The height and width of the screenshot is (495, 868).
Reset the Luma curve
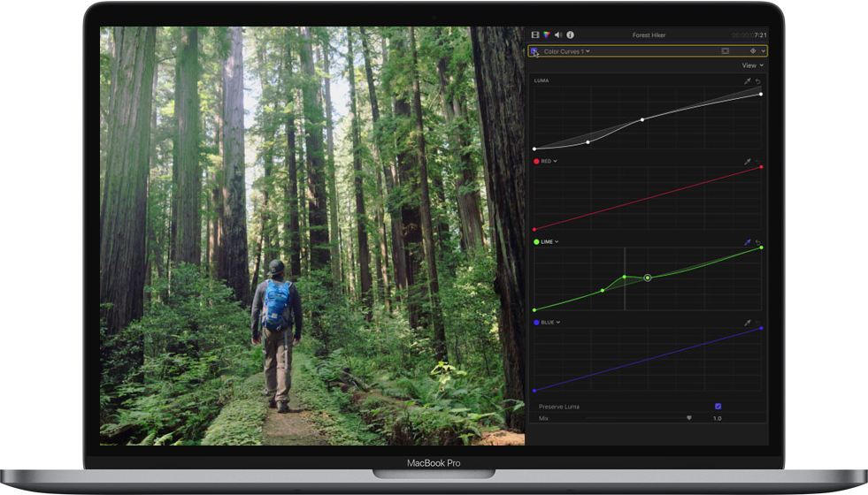pyautogui.click(x=757, y=81)
